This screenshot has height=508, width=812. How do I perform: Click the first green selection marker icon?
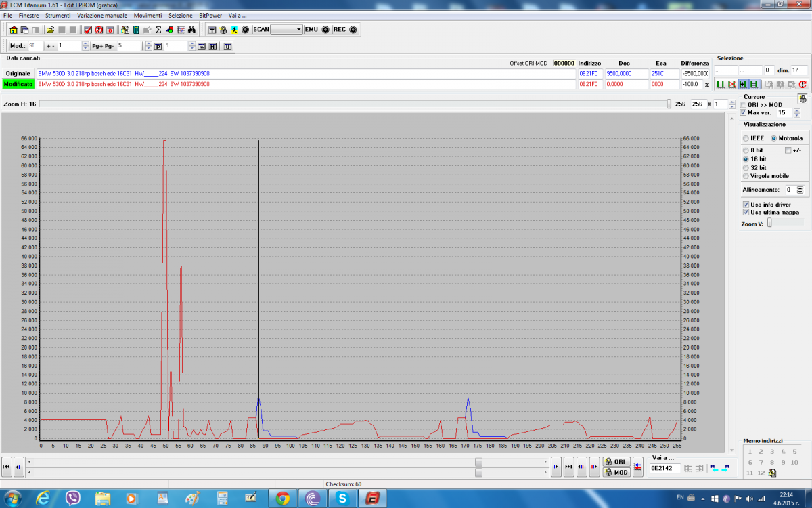(721, 85)
